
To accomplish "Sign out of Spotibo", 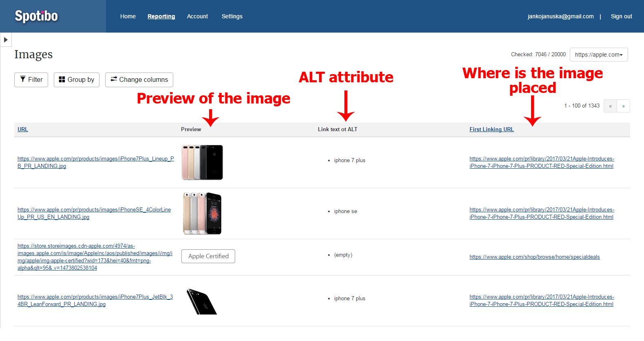I will click(621, 16).
